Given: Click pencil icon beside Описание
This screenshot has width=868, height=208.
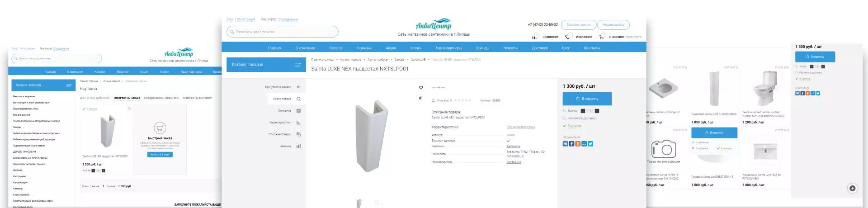Looking at the screenshot, I should (298, 110).
